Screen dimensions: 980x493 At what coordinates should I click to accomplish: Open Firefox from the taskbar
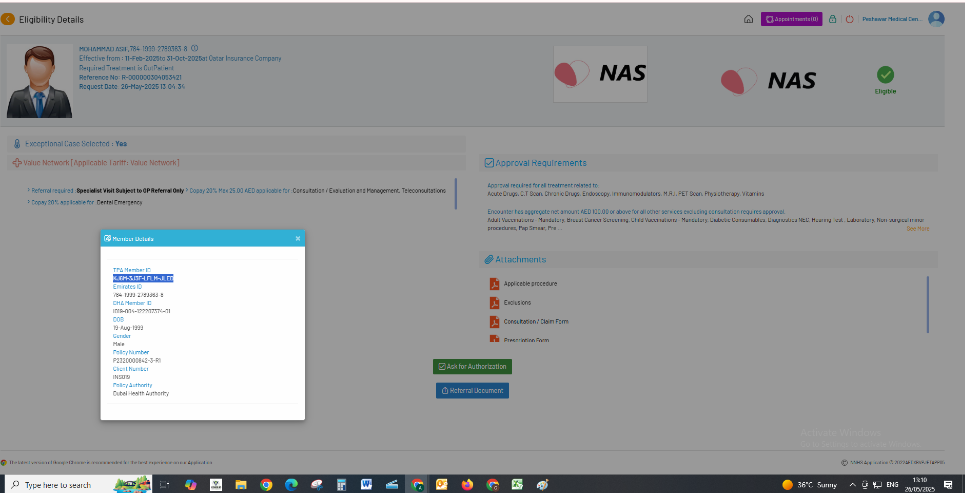pyautogui.click(x=467, y=484)
